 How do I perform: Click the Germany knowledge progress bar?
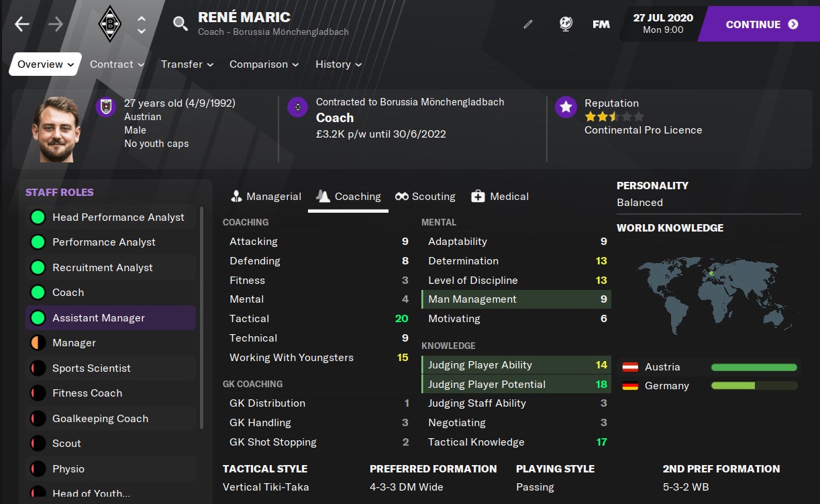(x=754, y=386)
